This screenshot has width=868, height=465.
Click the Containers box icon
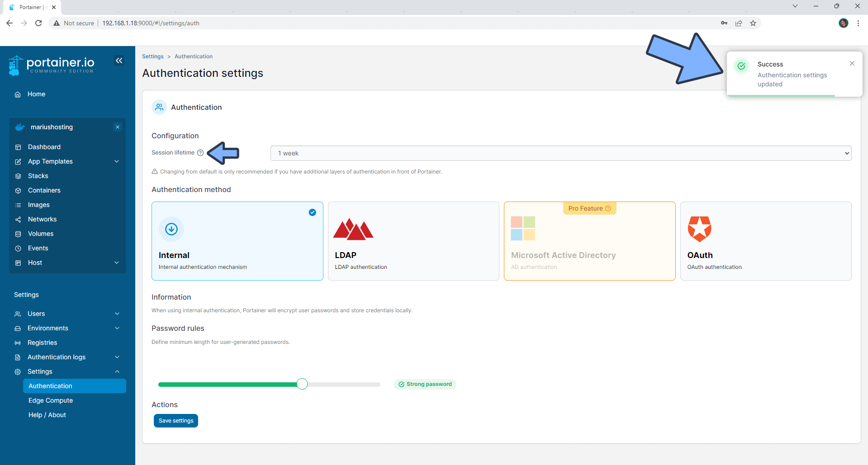pyautogui.click(x=18, y=191)
